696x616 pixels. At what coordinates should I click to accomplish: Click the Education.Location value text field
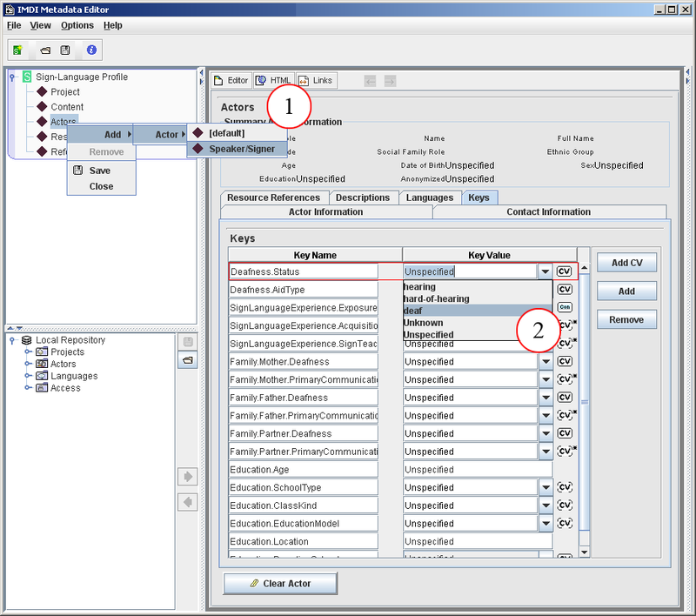477,542
